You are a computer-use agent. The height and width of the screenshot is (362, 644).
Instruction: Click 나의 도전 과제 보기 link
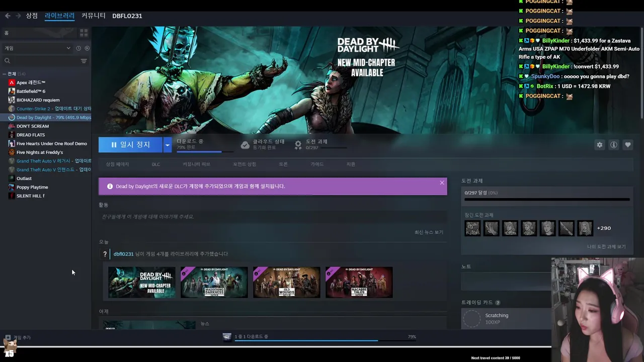606,247
